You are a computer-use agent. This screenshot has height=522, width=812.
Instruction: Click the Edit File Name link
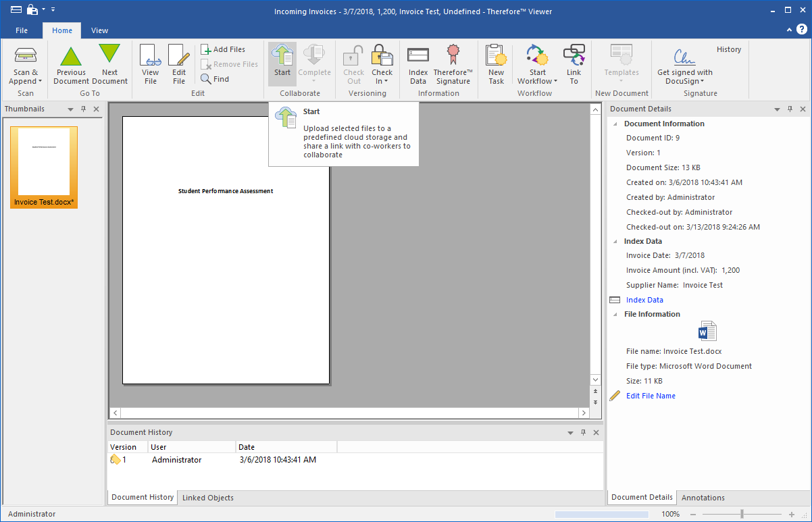coord(651,396)
